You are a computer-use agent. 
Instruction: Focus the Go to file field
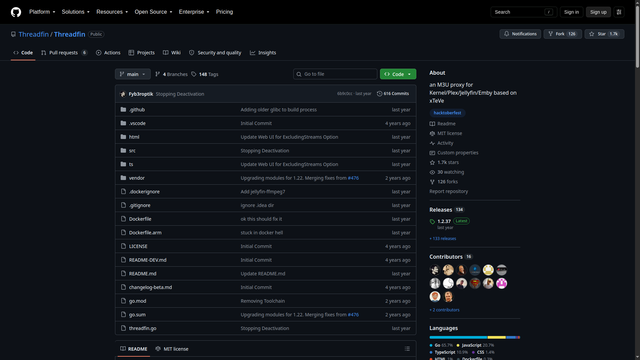tap(335, 74)
